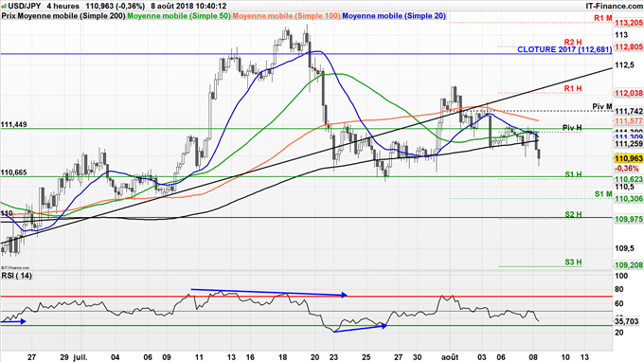Click the 112,038 price tag

tap(629, 93)
